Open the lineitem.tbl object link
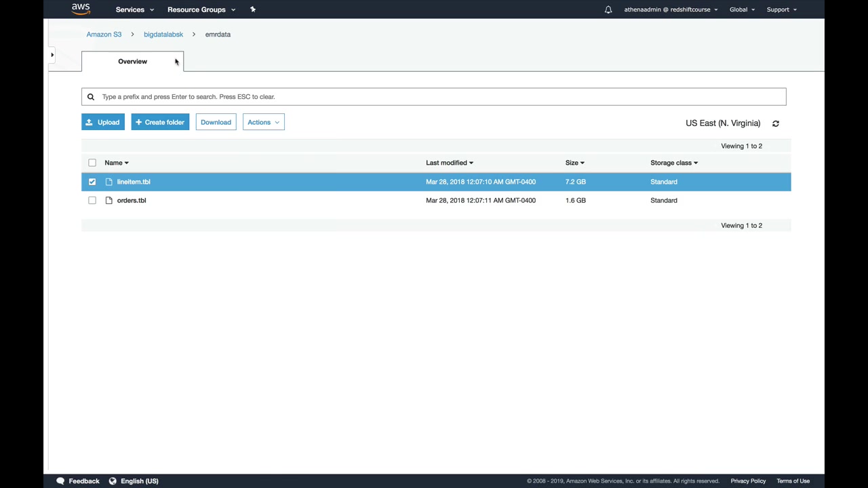The image size is (868, 488). pos(134,182)
